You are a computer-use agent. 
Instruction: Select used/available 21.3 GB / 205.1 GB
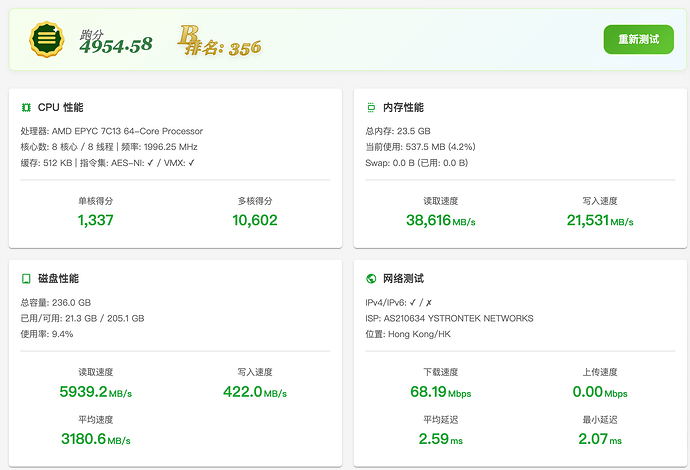[82, 319]
